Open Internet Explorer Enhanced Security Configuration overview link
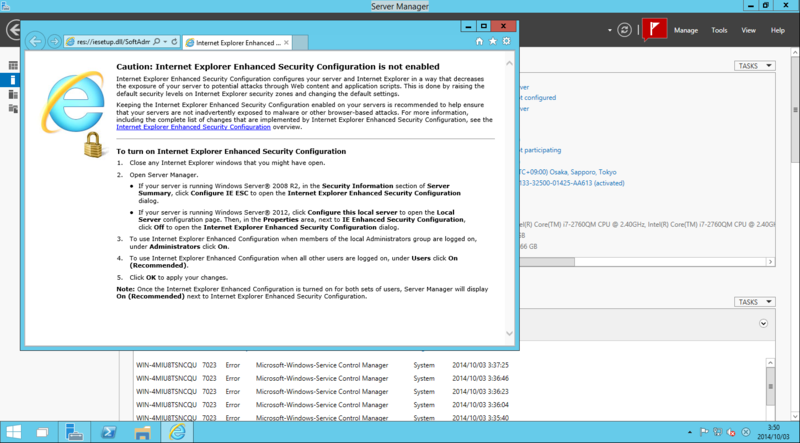Viewport: 800px width, 443px height. point(193,127)
